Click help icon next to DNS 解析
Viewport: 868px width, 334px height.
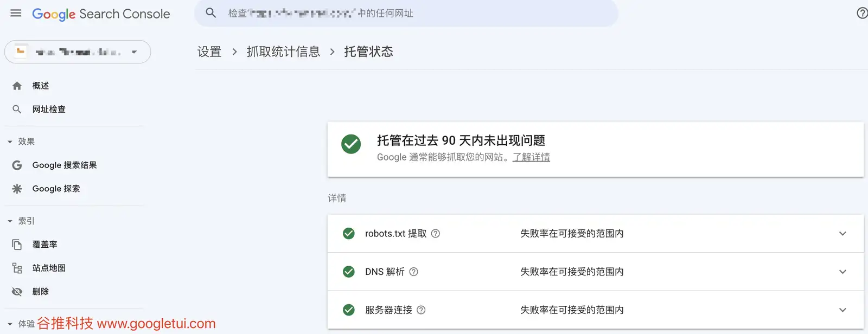414,272
